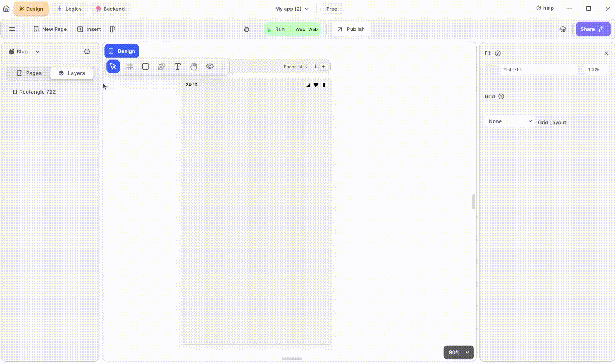Click the Fill color swatch
The height and width of the screenshot is (364, 615).
pos(489,70)
